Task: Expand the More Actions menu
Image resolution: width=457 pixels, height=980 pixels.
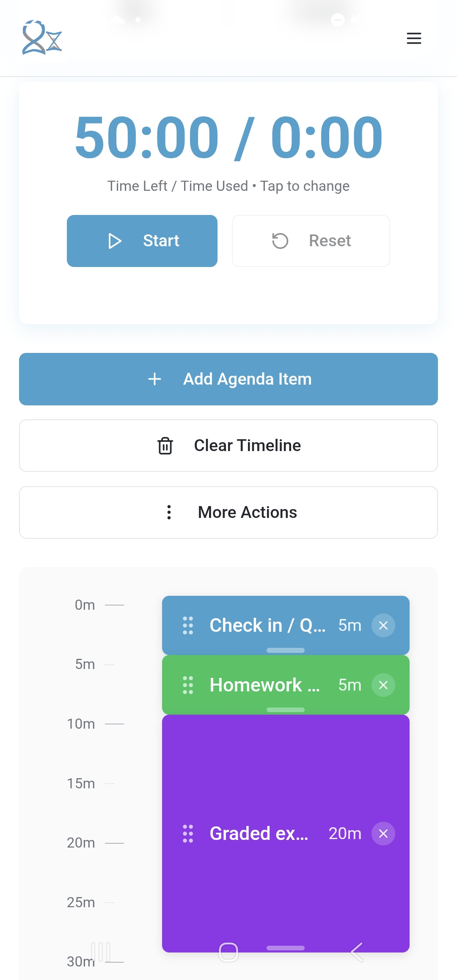Action: [x=228, y=512]
